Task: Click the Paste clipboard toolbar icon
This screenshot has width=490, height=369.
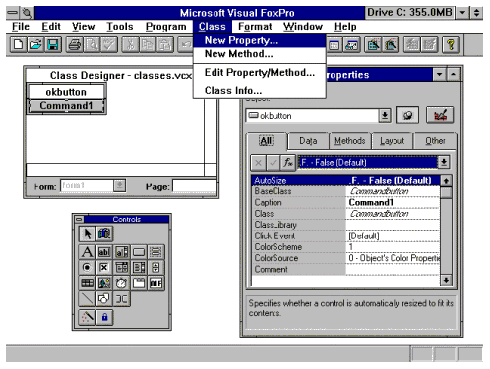Action: (165, 45)
